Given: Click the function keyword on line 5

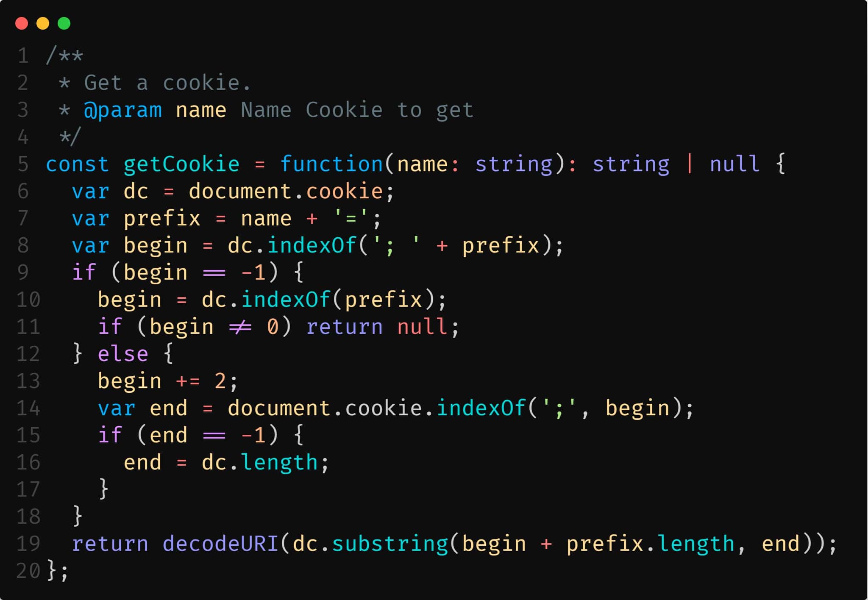Looking at the screenshot, I should [331, 164].
